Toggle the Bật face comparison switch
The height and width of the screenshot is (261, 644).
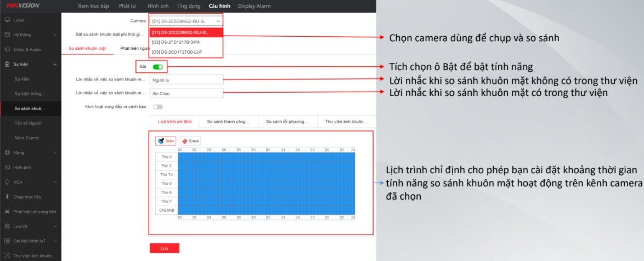tap(158, 67)
